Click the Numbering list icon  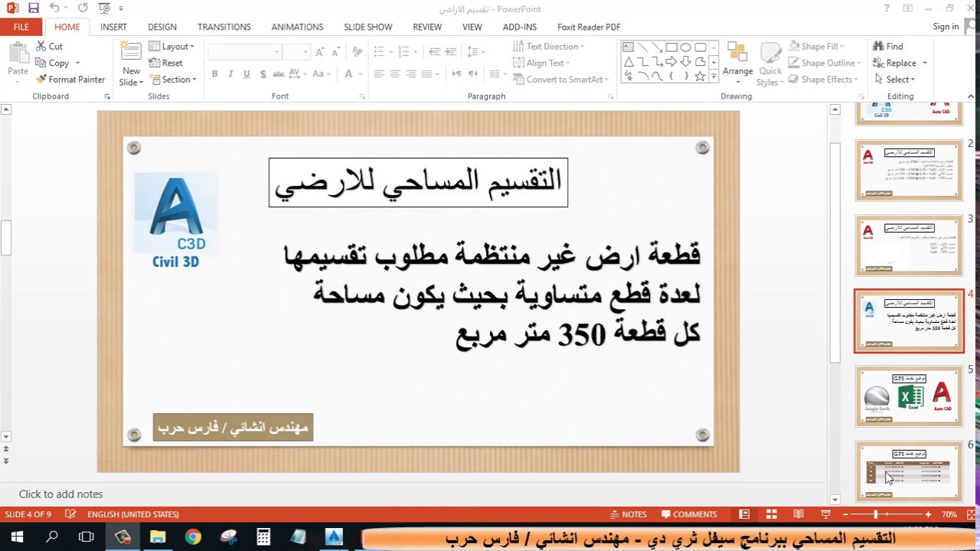405,52
